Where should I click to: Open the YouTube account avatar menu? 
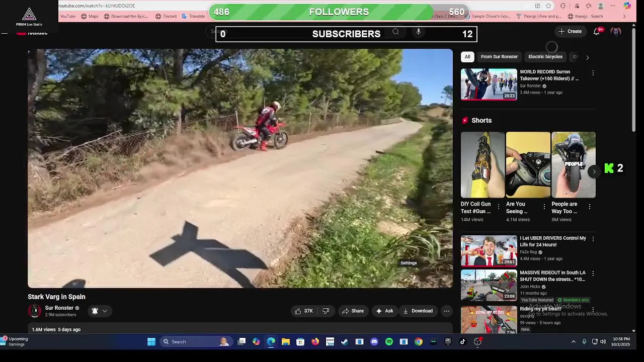(x=616, y=31)
